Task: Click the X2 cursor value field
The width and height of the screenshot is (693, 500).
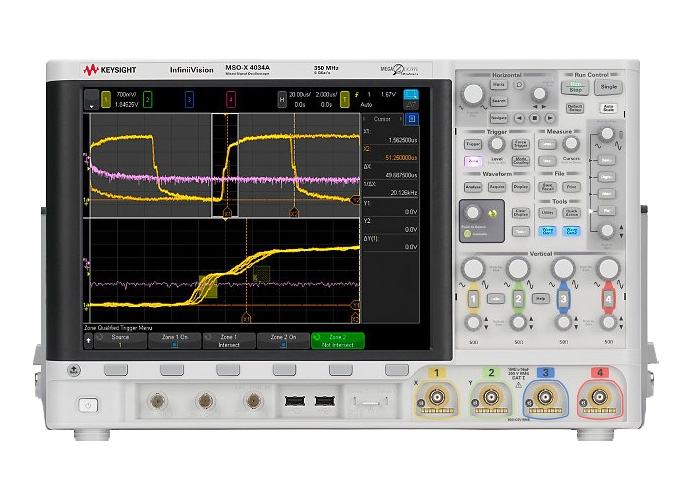Action: point(390,153)
